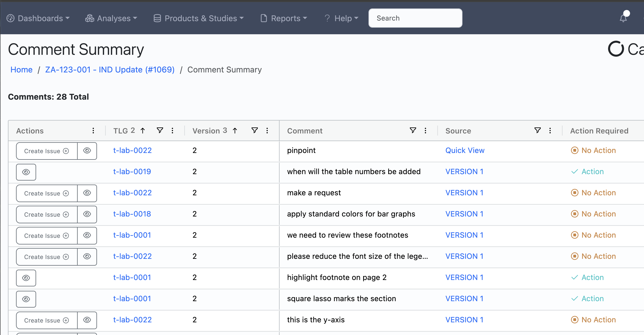View the 'highlight footnote on page 2' comment
Screen dimensions: 644x335
(x=26, y=278)
